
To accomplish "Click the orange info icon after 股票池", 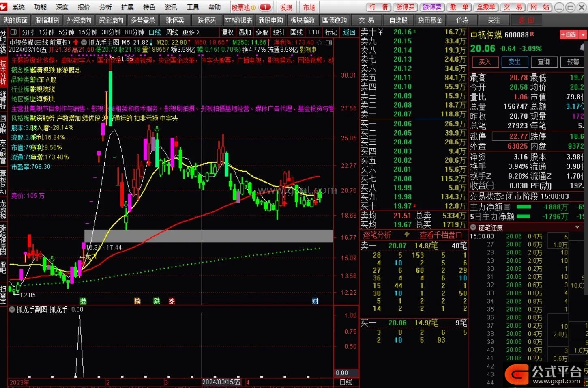I will [x=254, y=7].
